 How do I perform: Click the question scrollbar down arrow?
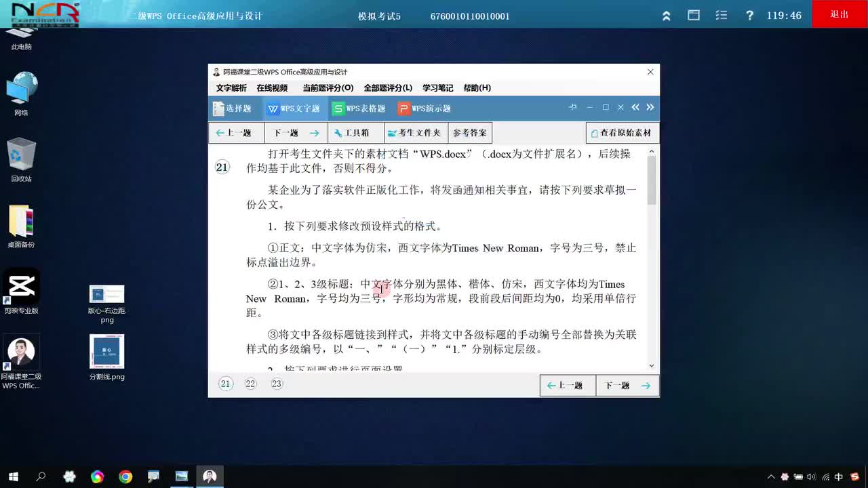652,366
